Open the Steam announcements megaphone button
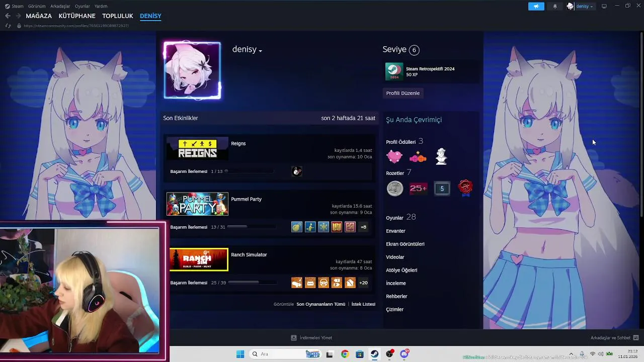 [536, 7]
